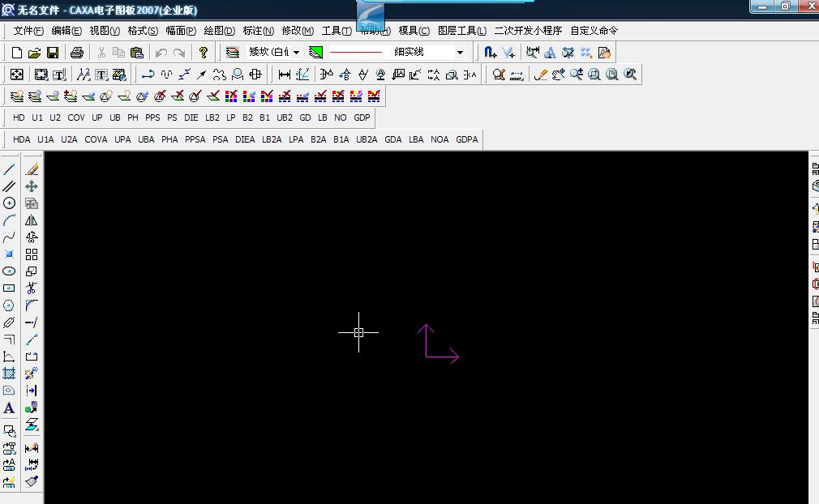Click the PPSA layer button
The width and height of the screenshot is (819, 504).
pos(195,139)
